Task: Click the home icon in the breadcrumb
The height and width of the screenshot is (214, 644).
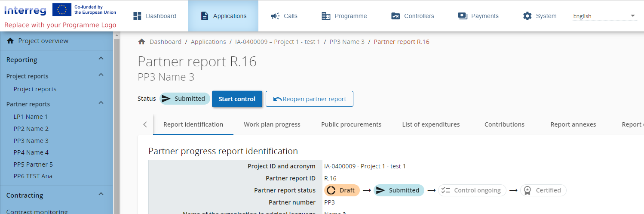Action: [x=141, y=42]
